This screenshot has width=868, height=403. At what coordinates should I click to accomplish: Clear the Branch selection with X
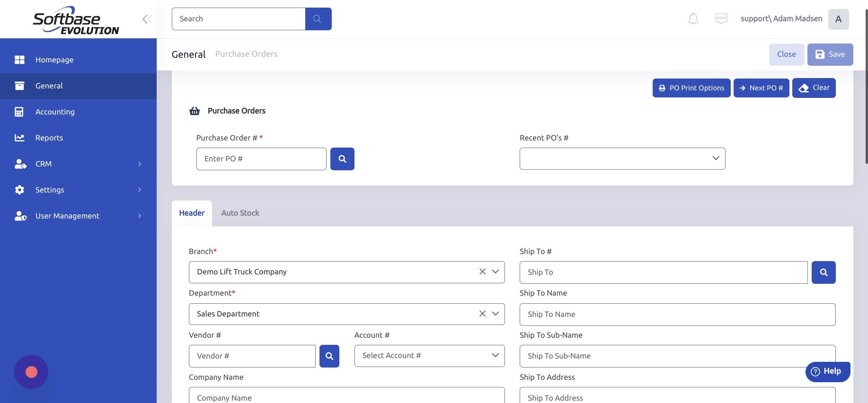tap(482, 272)
